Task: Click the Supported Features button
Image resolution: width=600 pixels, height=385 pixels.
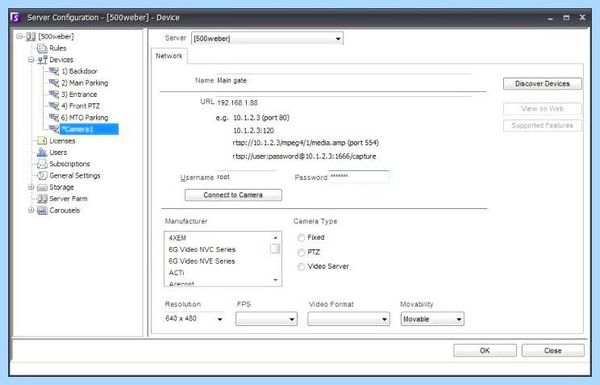Action: pyautogui.click(x=542, y=126)
